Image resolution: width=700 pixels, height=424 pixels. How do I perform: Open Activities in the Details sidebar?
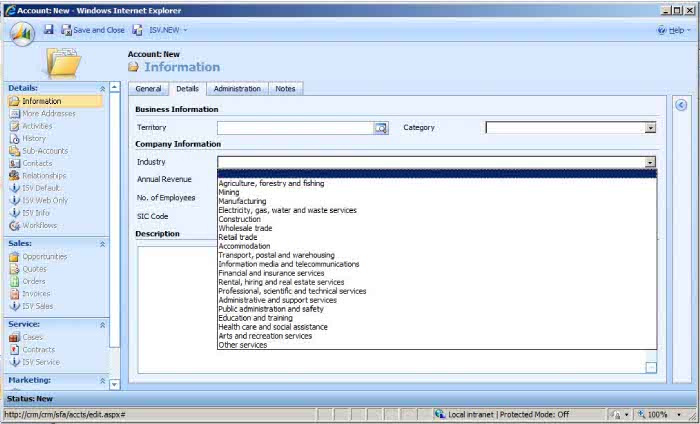(x=37, y=126)
